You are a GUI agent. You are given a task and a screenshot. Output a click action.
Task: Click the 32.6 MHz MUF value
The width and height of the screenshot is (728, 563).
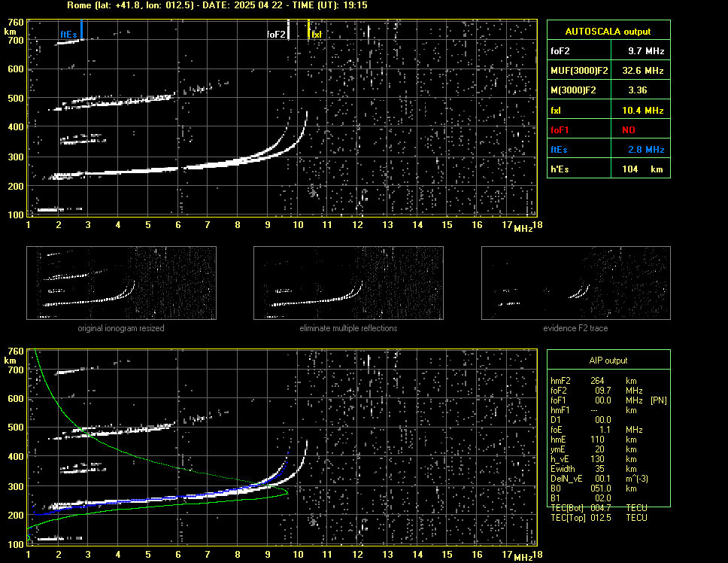tap(642, 71)
